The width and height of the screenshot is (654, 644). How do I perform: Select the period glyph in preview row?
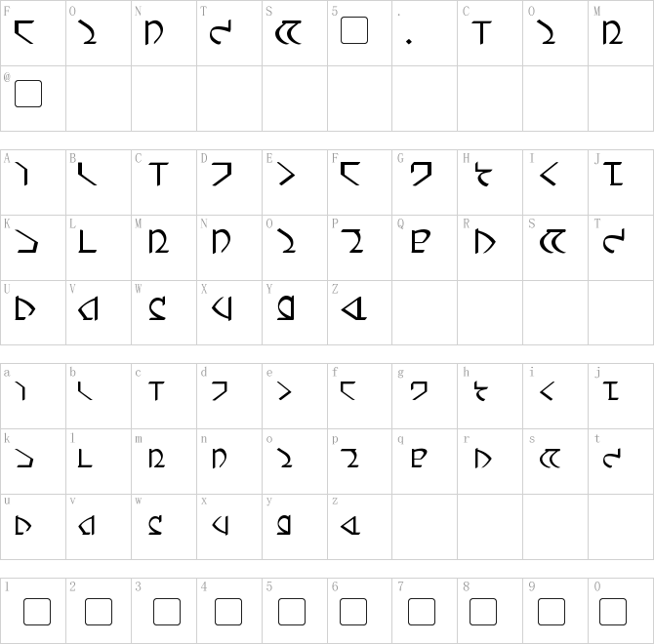pos(409,41)
